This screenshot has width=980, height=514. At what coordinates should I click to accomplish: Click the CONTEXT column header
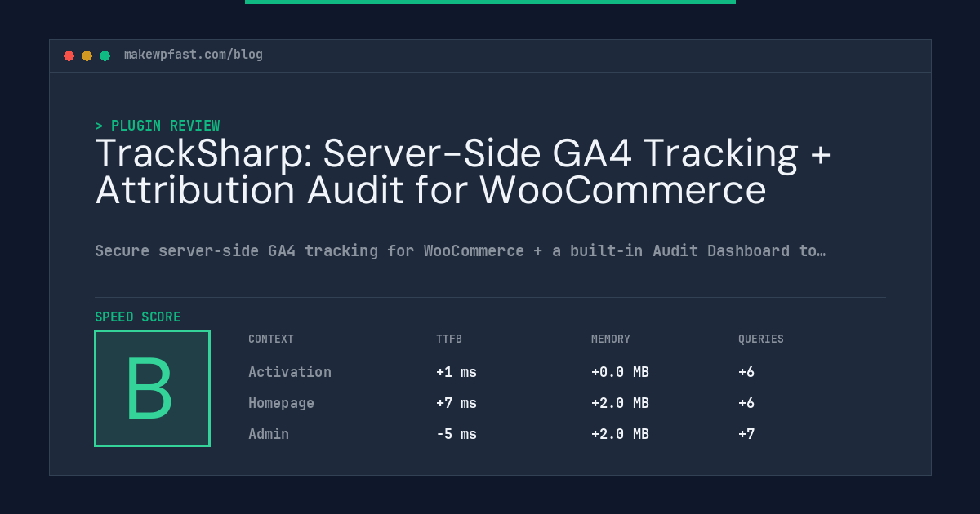tap(271, 339)
